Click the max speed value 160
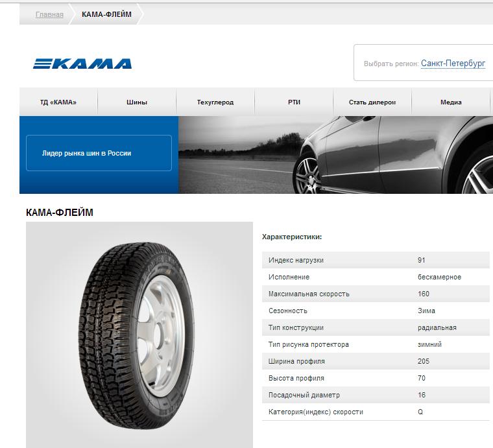The height and width of the screenshot is (448, 493). (423, 294)
